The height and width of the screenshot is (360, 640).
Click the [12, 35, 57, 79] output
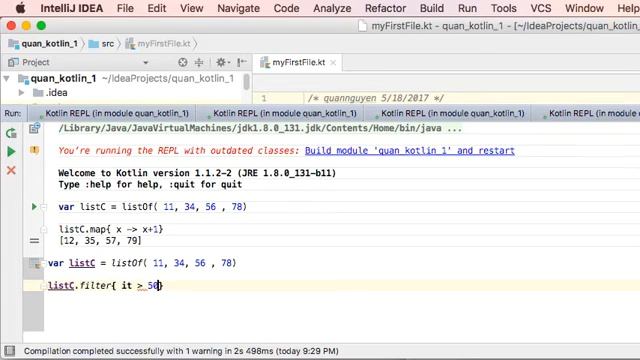(x=100, y=241)
